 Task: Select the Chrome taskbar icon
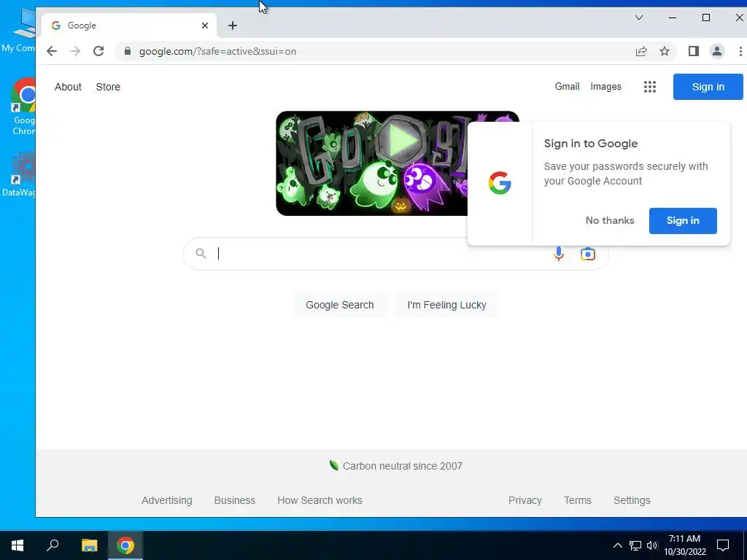(125, 545)
